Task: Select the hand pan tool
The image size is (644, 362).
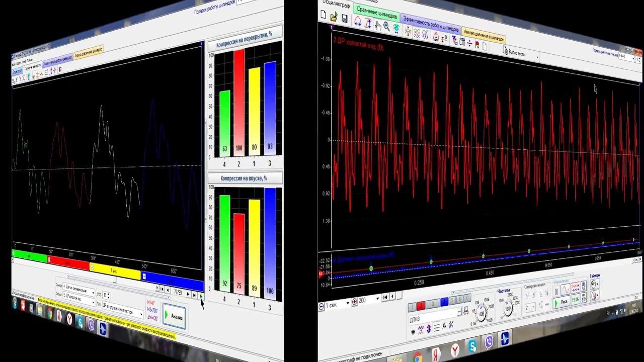Action: [378, 26]
